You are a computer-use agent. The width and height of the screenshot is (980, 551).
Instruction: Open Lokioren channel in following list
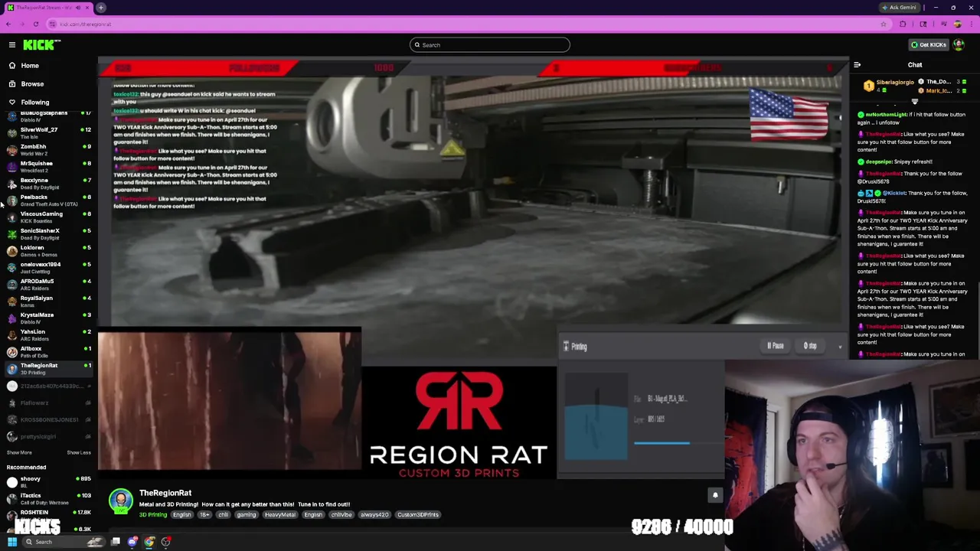click(47, 250)
